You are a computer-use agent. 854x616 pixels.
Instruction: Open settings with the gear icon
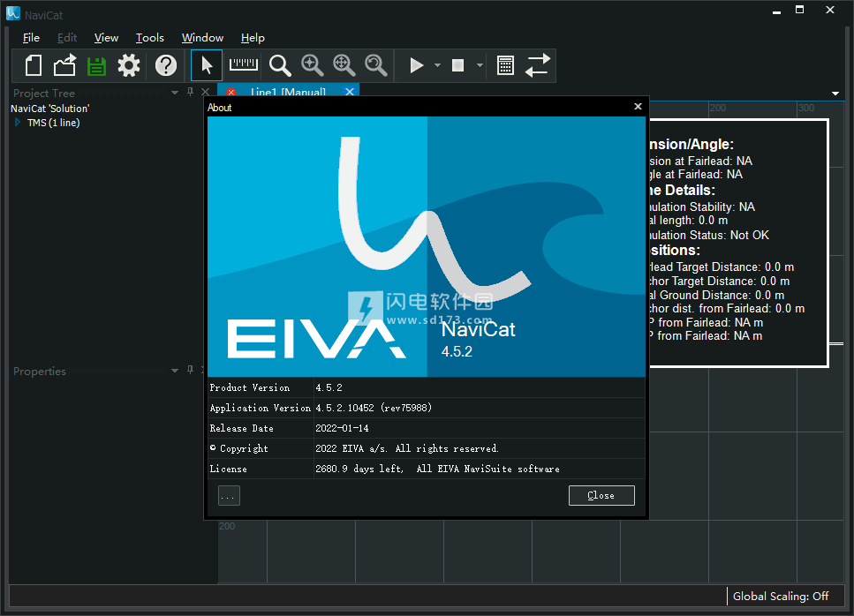(x=129, y=65)
